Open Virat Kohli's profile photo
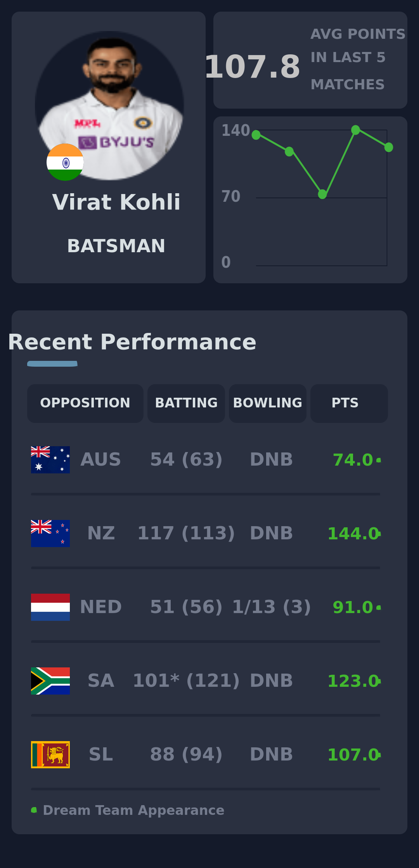Screen dimensions: 419x868 pyautogui.click(x=109, y=106)
